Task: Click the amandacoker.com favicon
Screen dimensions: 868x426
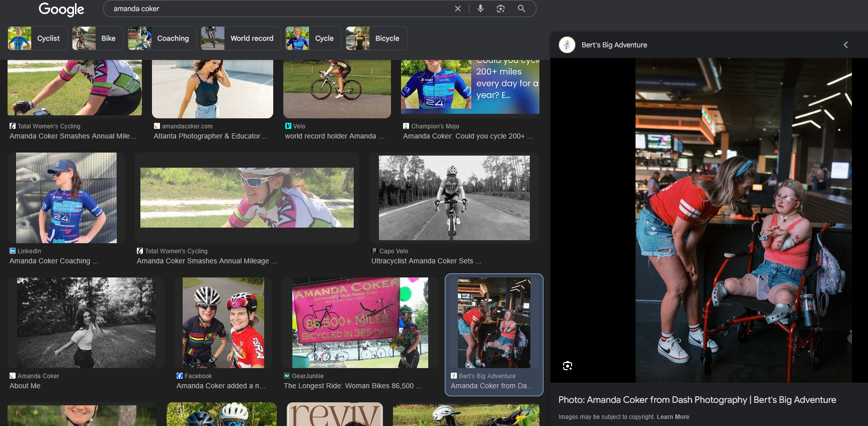Action: [x=157, y=126]
